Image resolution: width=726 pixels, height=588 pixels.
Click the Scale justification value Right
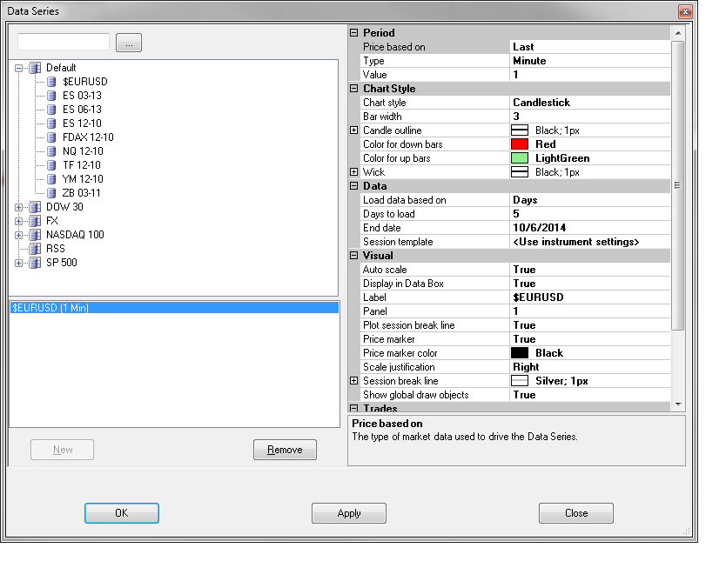(526, 367)
